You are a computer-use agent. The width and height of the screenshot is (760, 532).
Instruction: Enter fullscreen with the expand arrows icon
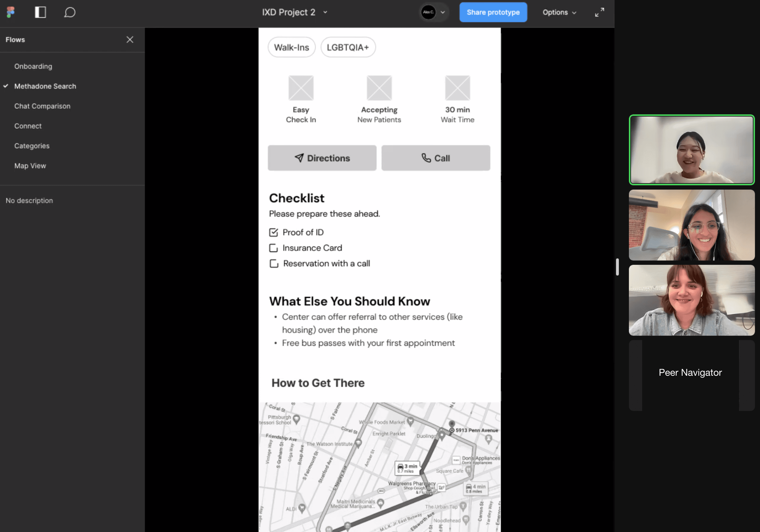(x=599, y=12)
